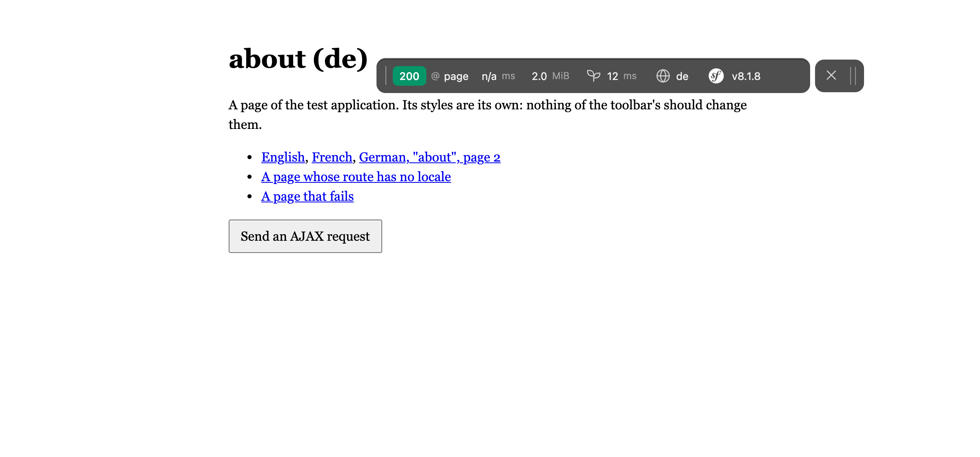This screenshot has width=980, height=457.
Task: Click the 'about (de)' heading
Action: pos(298,59)
